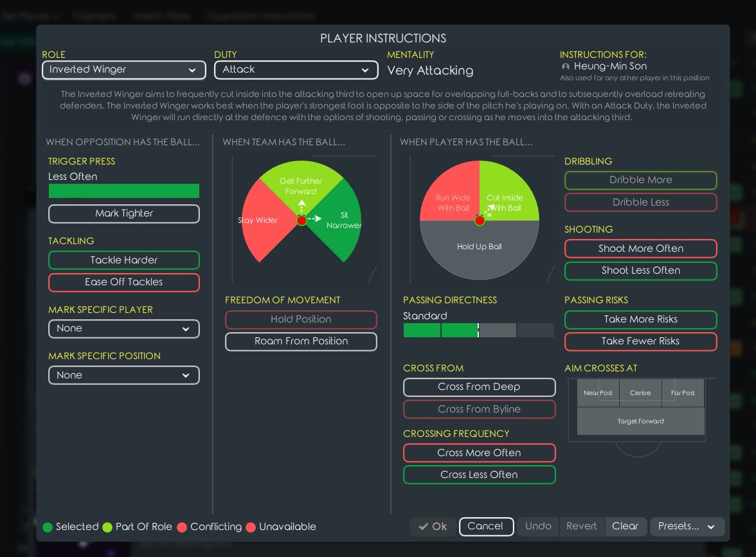756x557 pixels.
Task: Aim crosses at the Far Post zone
Action: point(683,393)
